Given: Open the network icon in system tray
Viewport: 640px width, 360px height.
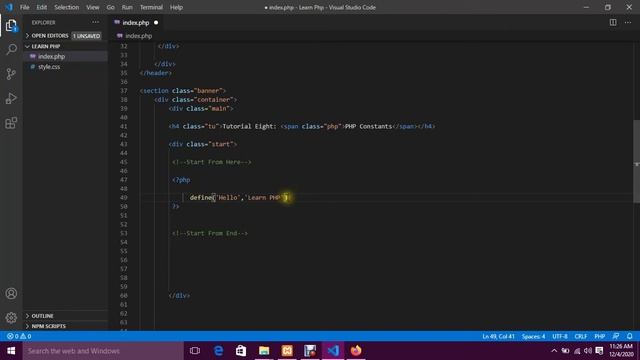Looking at the screenshot, I should point(577,351).
